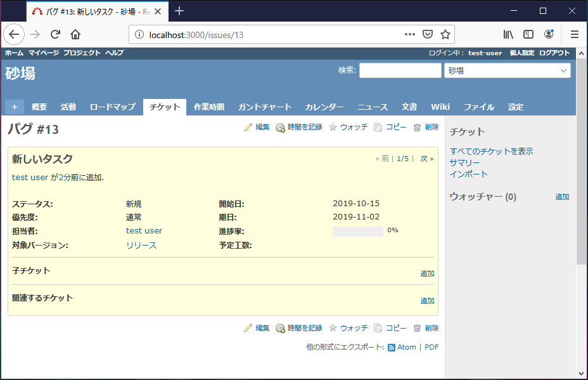Click すべてのチケットを表示 in sidebar
Image resolution: width=588 pixels, height=380 pixels.
click(x=491, y=152)
